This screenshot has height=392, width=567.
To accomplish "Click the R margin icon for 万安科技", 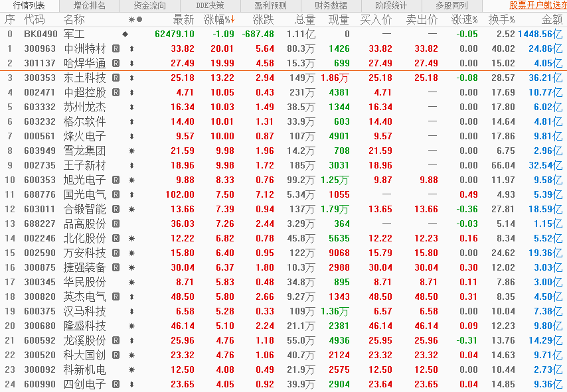I will coord(116,253).
